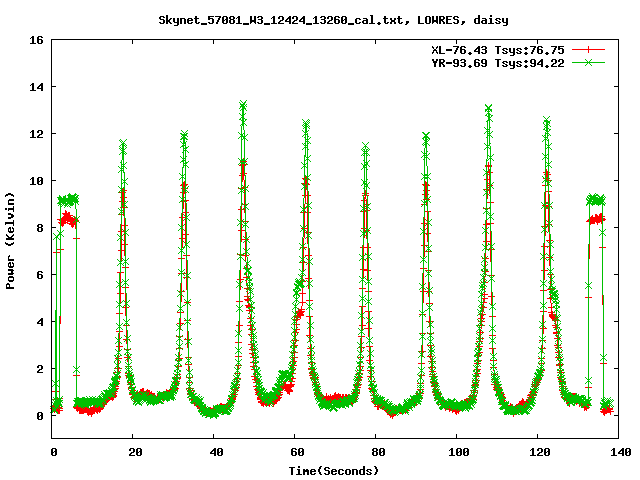This screenshot has height=480, width=640.
Task: Click the YR-93.69 Tsys:94.22 legend label
Action: coord(498,63)
